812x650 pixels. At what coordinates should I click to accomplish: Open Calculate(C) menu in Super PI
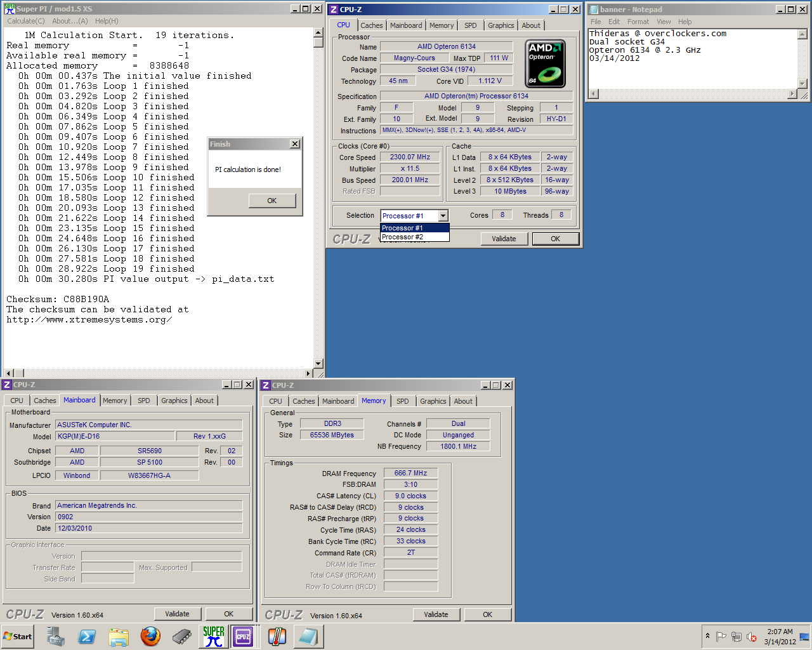pyautogui.click(x=26, y=21)
